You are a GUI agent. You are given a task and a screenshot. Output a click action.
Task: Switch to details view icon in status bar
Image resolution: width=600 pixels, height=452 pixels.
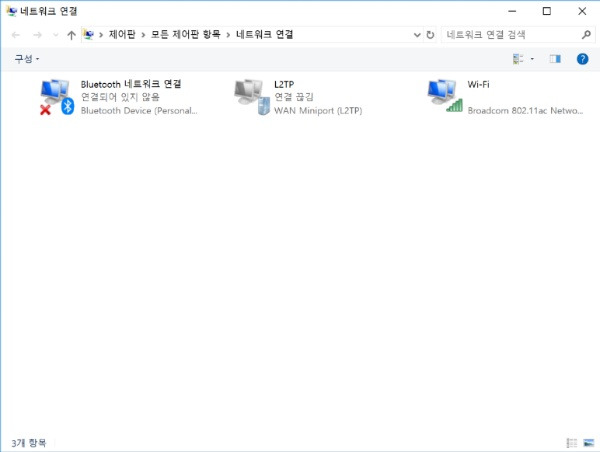click(572, 443)
